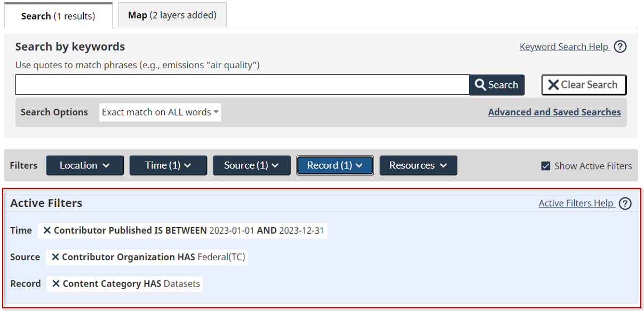
Task: Select the Search results tab
Action: 58,16
